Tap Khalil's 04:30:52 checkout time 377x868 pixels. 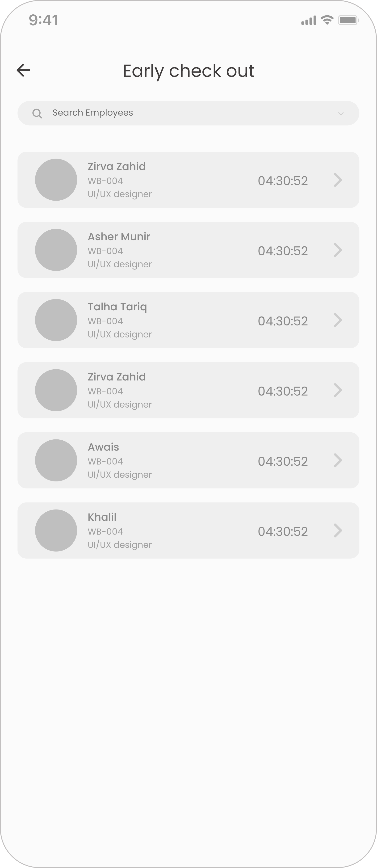point(283,531)
